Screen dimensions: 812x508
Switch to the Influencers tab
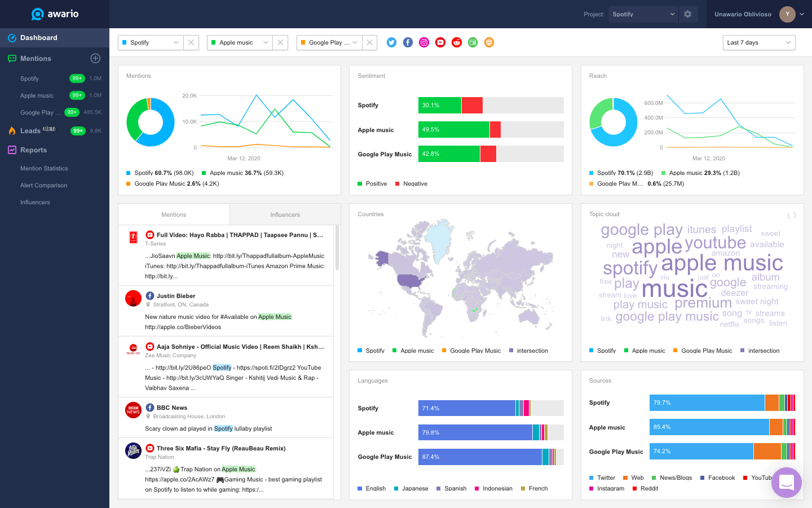(x=285, y=214)
